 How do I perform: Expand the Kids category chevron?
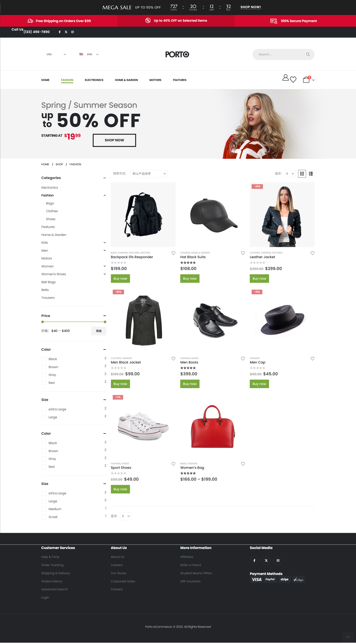(x=105, y=243)
